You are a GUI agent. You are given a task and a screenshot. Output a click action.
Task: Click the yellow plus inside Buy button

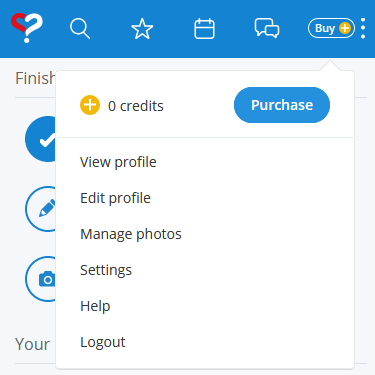(345, 28)
